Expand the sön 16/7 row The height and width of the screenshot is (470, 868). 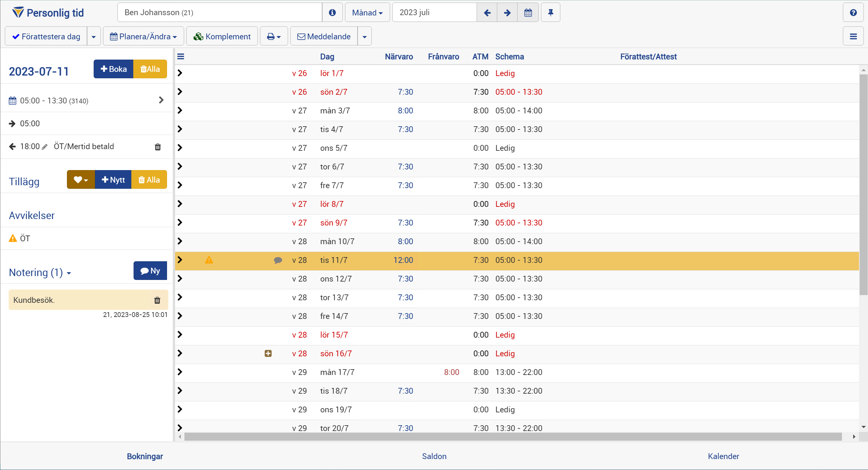(x=180, y=353)
